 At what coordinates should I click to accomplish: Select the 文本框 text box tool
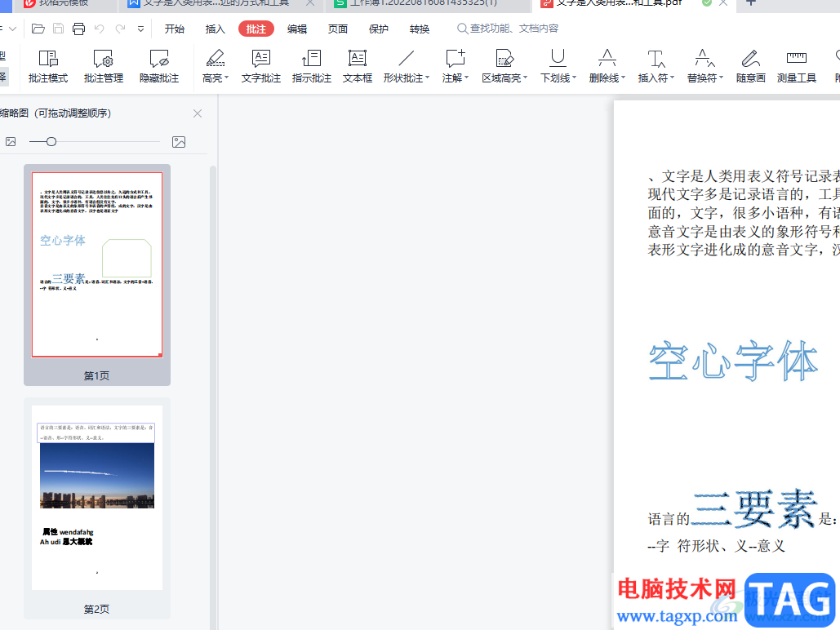(358, 66)
